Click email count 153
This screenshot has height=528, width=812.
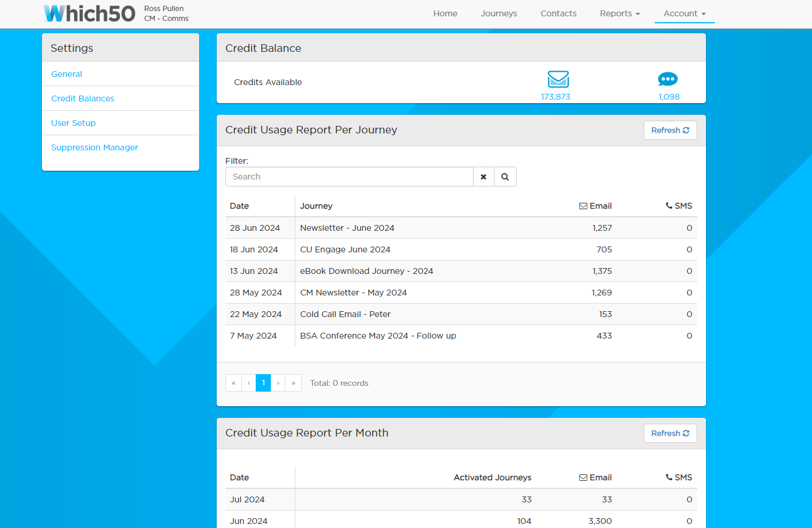click(605, 314)
